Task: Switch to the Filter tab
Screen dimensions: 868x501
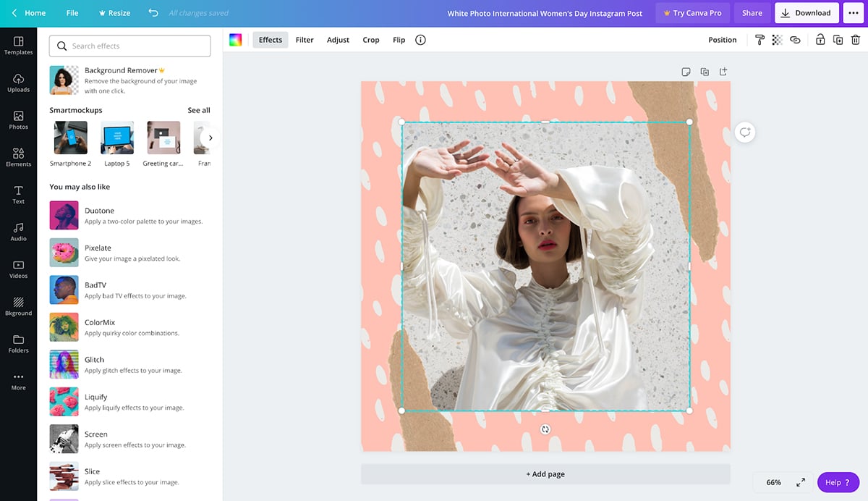Action: pyautogui.click(x=305, y=40)
